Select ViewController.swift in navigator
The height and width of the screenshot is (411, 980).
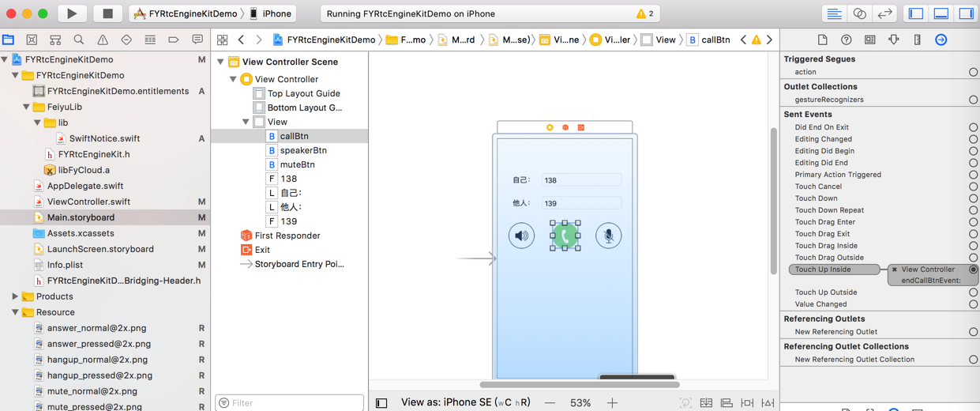pos(88,202)
